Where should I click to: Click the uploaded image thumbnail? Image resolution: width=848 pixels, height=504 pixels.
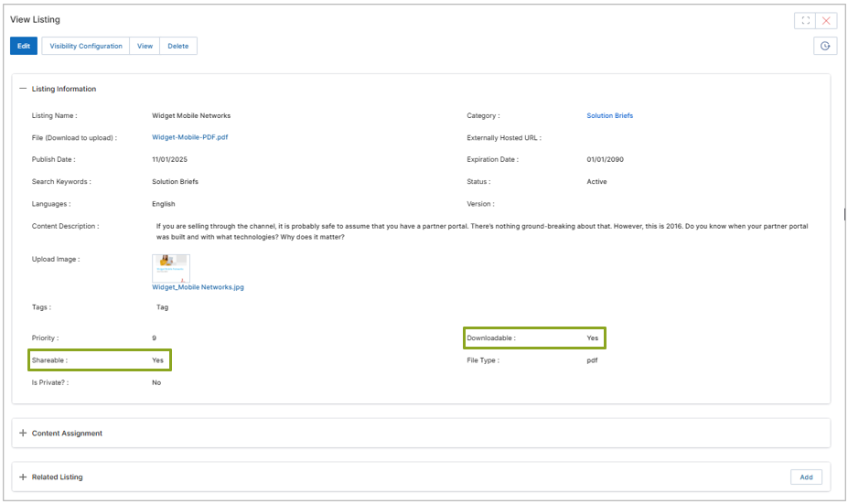(171, 268)
